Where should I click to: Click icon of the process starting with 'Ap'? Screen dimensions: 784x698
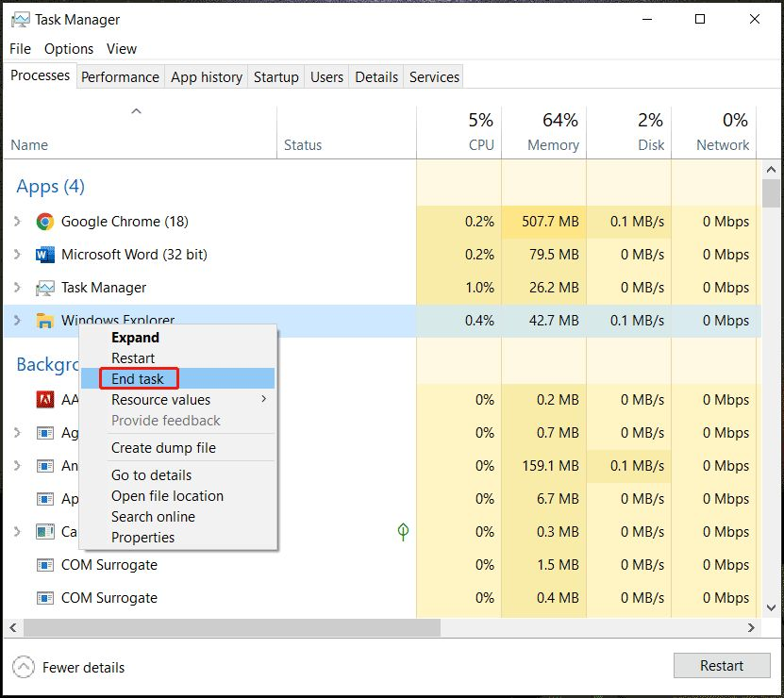point(45,499)
